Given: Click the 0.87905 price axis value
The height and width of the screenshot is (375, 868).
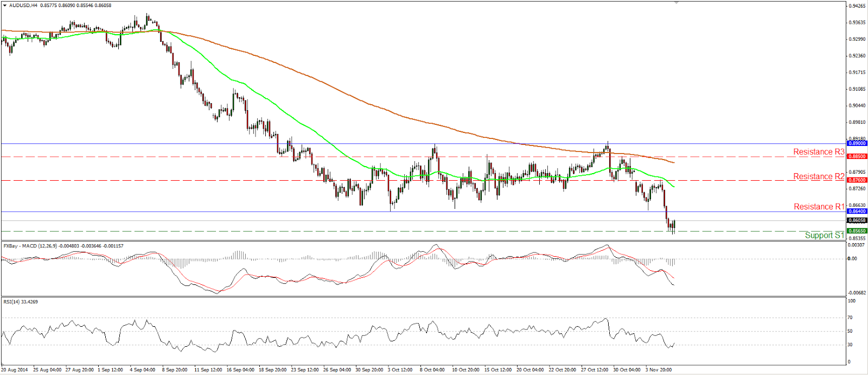Looking at the screenshot, I should point(857,172).
